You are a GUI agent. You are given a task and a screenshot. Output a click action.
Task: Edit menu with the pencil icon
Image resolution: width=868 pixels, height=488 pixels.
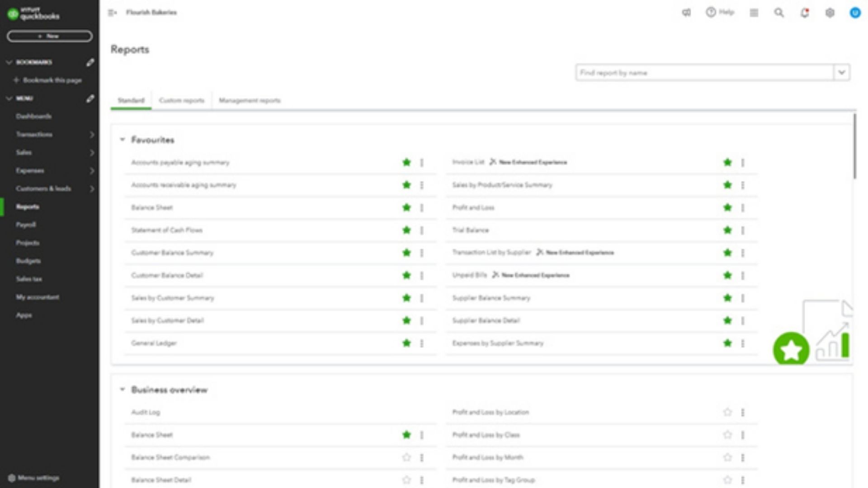click(90, 99)
